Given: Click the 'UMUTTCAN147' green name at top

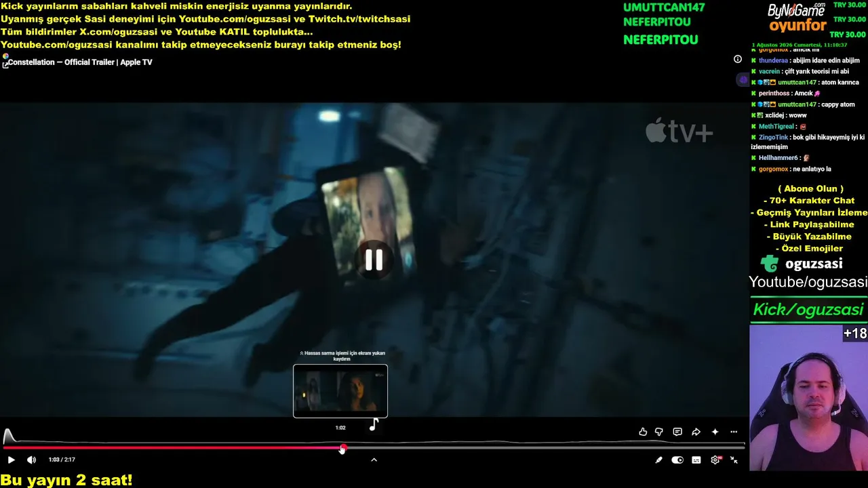Looking at the screenshot, I should point(664,7).
